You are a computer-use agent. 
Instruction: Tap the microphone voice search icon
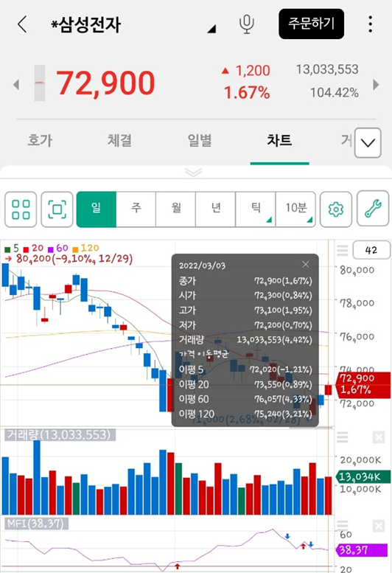click(246, 24)
